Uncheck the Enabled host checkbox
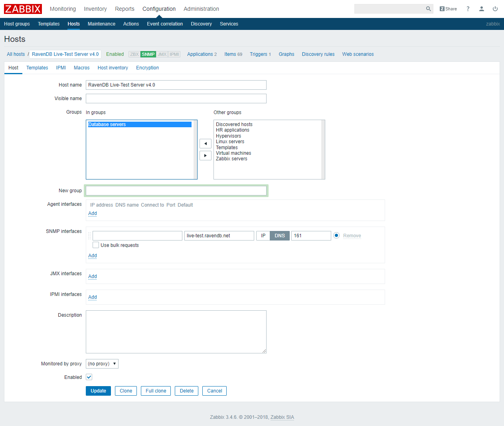Viewport: 504px width, 426px height. (x=89, y=377)
